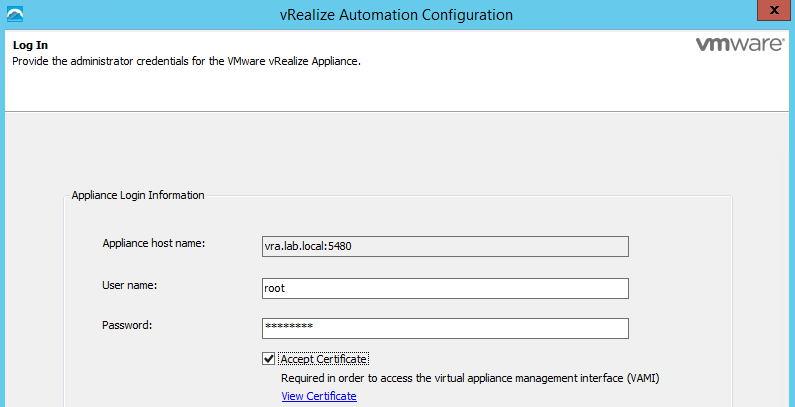Viewport: 795px width, 407px height.
Task: Click the VMware logo in the header
Action: 738,46
